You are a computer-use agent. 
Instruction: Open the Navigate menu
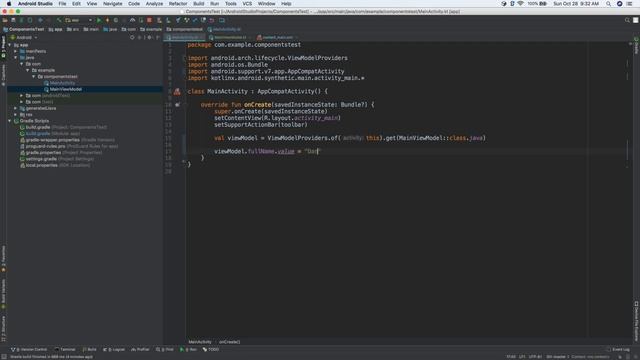click(113, 4)
